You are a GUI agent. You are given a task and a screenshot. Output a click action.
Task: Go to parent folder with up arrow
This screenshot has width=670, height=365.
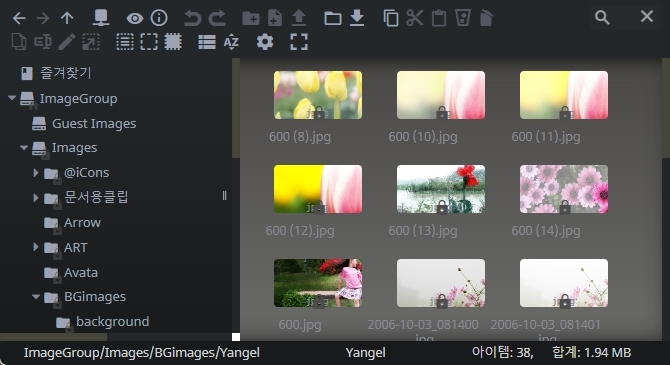point(67,18)
